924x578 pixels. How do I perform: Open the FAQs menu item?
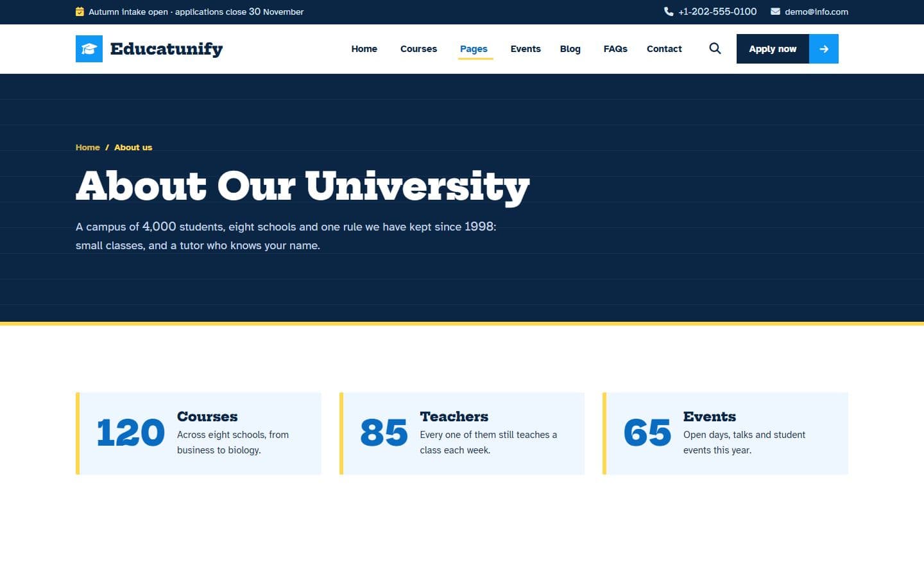(615, 49)
